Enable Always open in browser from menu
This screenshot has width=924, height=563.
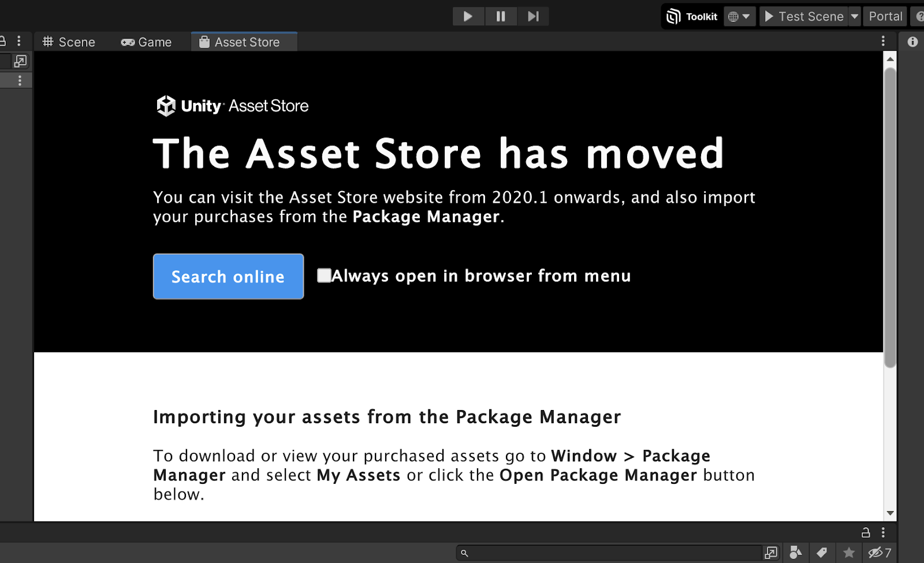point(324,275)
